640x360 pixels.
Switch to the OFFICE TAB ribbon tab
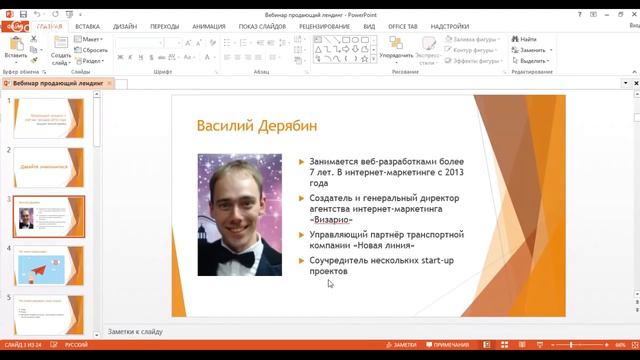(x=402, y=26)
